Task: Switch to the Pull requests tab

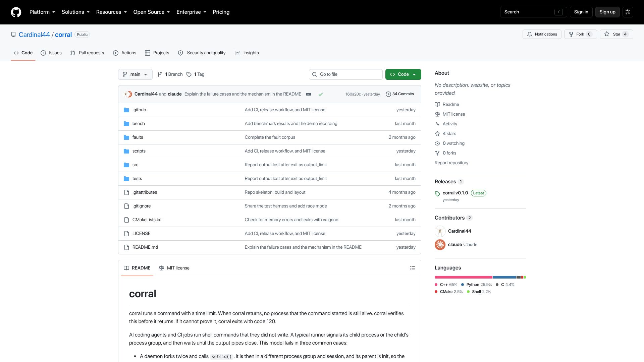Action: pos(87,53)
